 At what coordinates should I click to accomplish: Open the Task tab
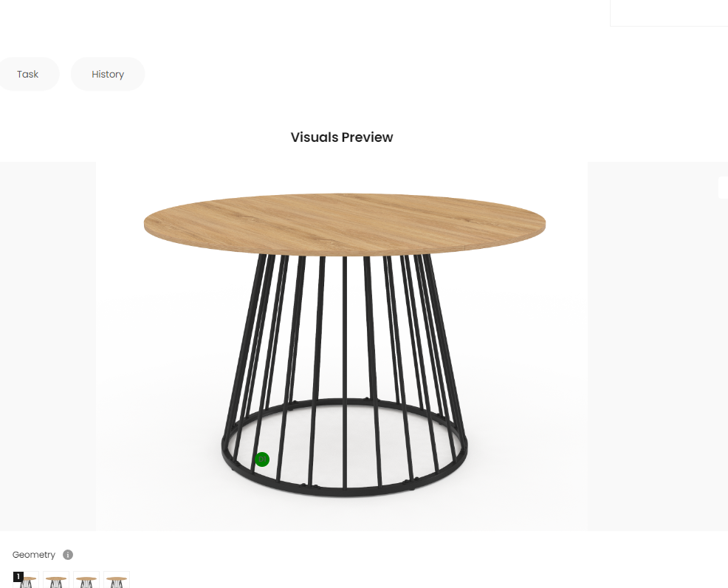click(28, 75)
